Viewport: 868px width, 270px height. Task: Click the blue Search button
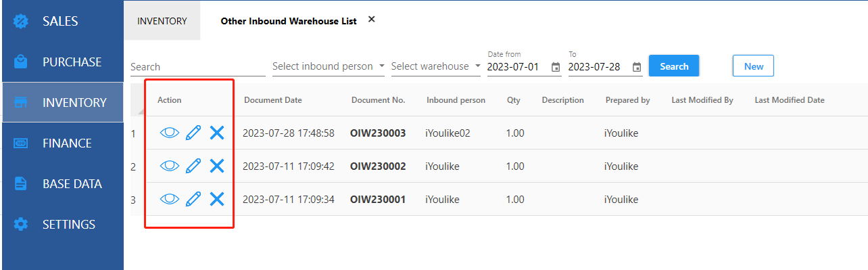click(674, 66)
